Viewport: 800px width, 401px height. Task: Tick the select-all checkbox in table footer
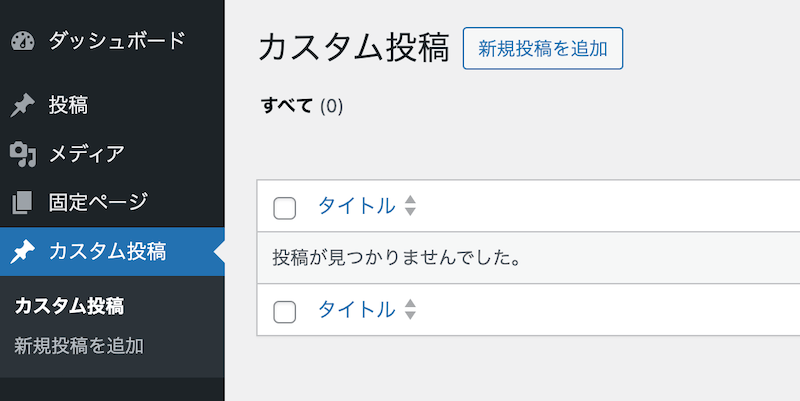point(285,311)
